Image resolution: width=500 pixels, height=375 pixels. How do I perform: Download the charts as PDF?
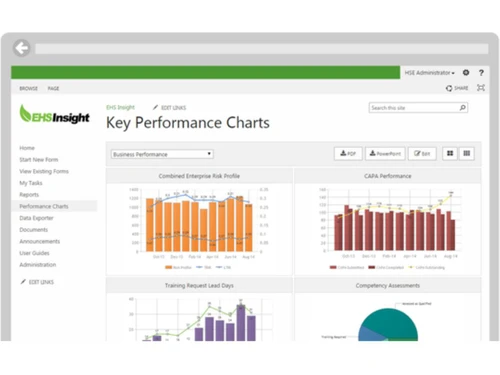click(x=348, y=153)
